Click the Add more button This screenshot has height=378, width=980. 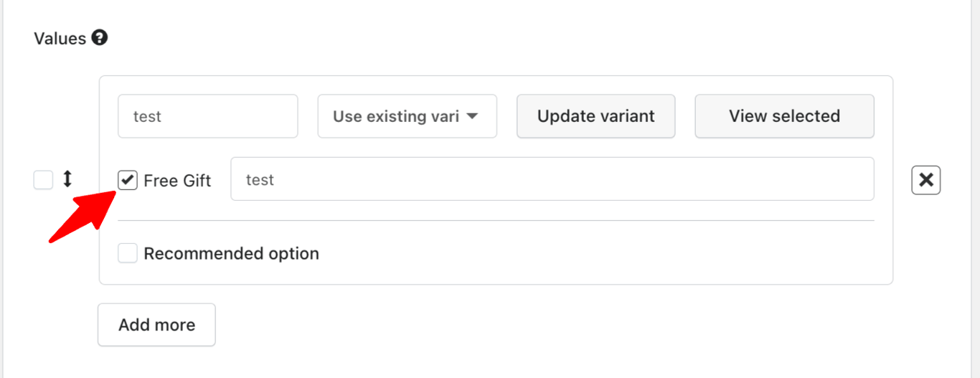coord(156,325)
